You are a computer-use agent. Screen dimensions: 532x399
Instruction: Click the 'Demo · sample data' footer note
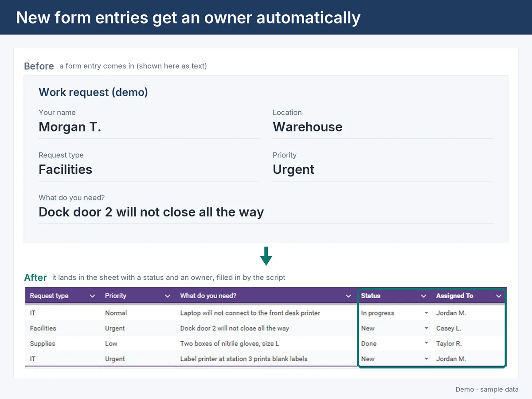(x=487, y=389)
